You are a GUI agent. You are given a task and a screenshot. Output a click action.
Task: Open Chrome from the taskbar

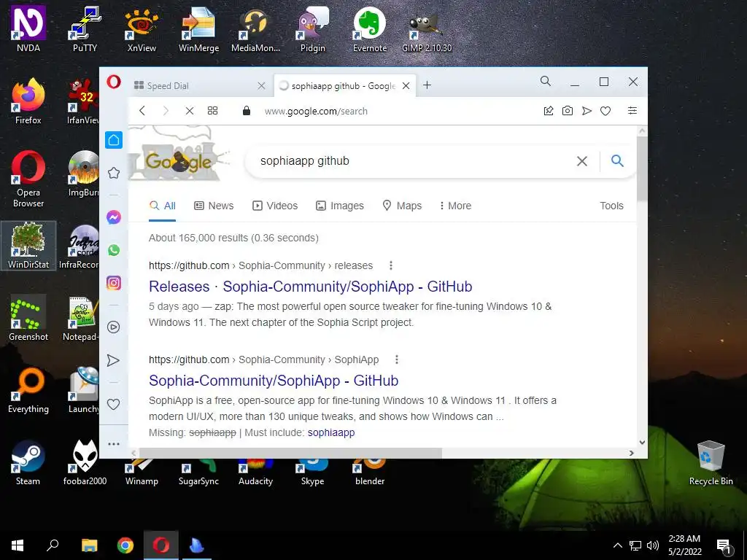125,545
